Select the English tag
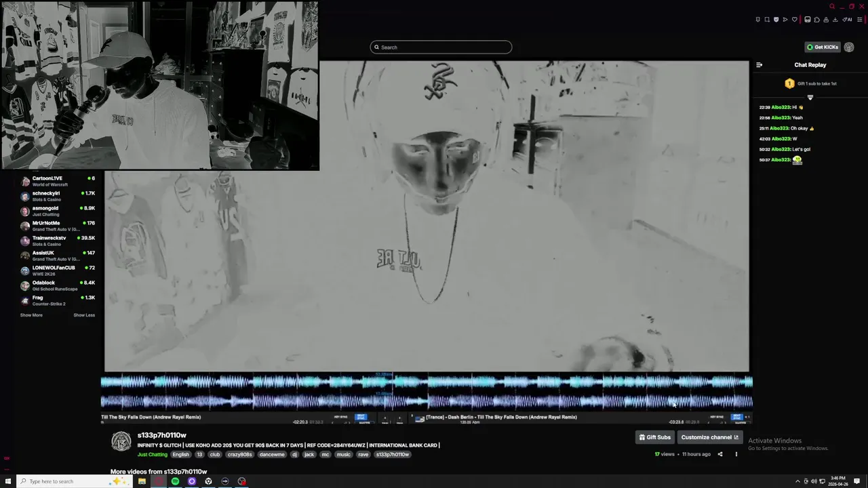Image resolution: width=868 pixels, height=488 pixels. (x=181, y=454)
